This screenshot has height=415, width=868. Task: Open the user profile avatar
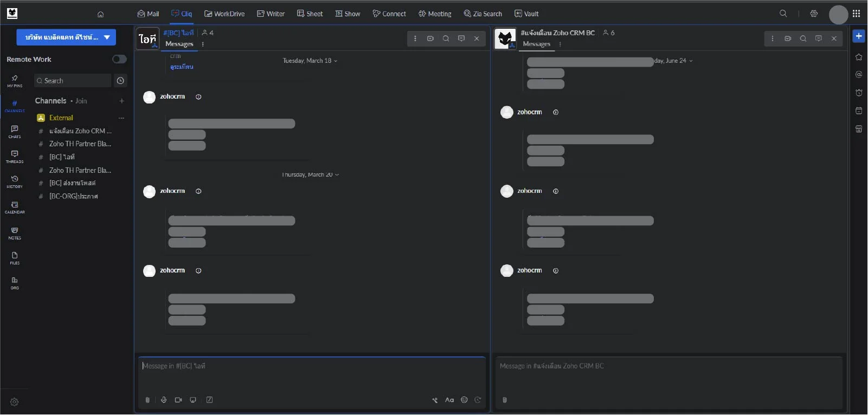[x=838, y=15]
